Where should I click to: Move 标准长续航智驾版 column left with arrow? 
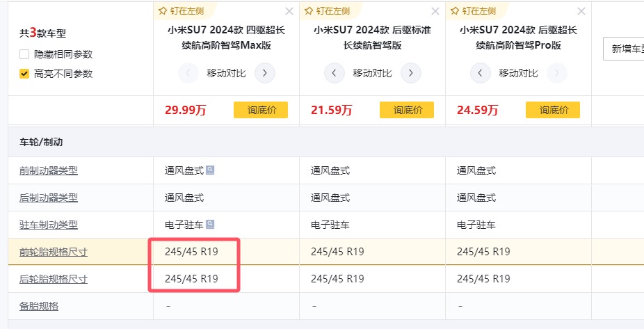(335, 73)
